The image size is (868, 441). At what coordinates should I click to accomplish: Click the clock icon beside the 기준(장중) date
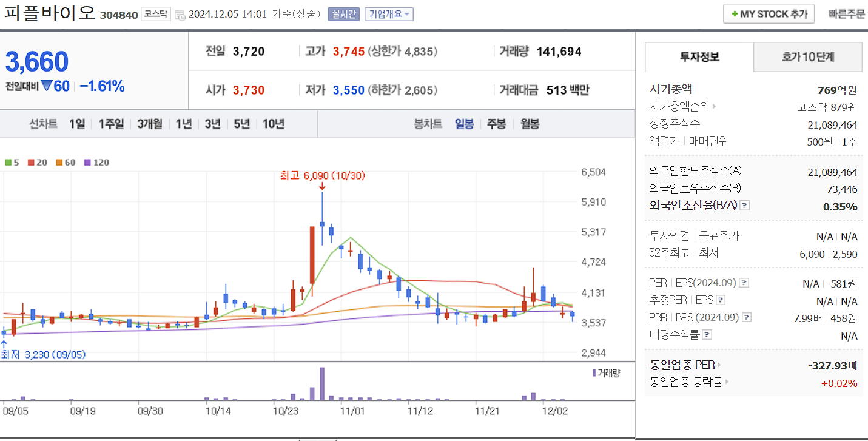pyautogui.click(x=180, y=15)
